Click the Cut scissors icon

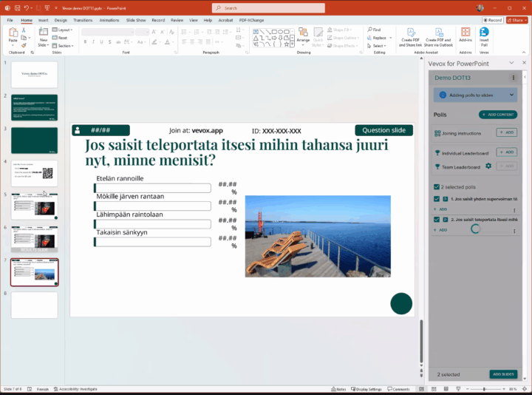click(24, 30)
